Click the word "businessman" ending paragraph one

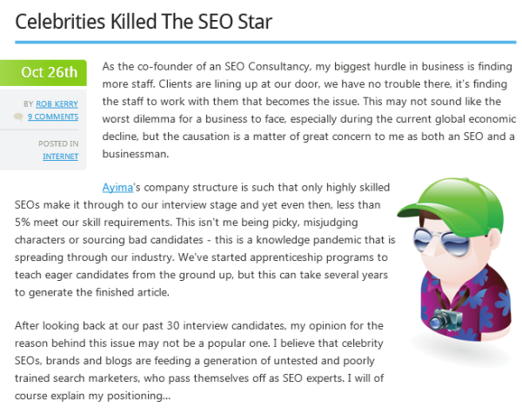tap(134, 154)
